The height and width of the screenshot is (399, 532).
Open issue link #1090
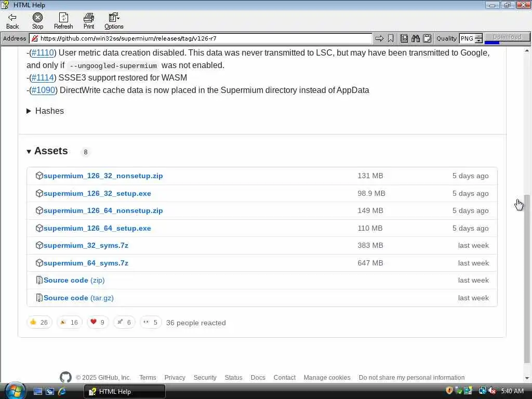43,90
